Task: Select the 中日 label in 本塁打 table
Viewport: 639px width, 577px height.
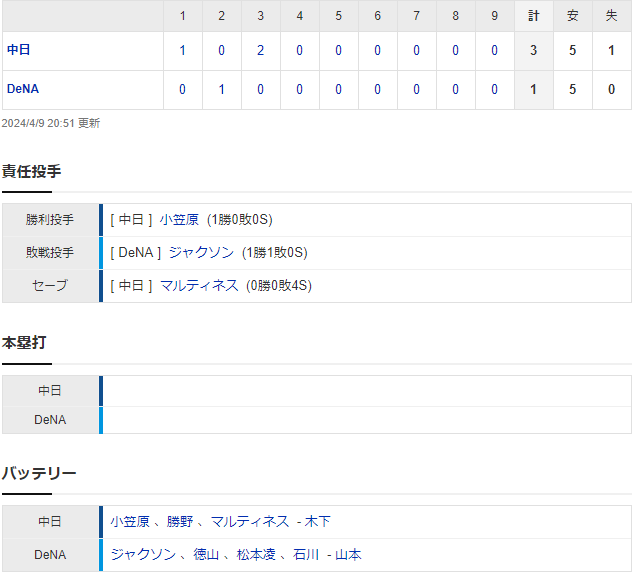Action: (x=50, y=391)
